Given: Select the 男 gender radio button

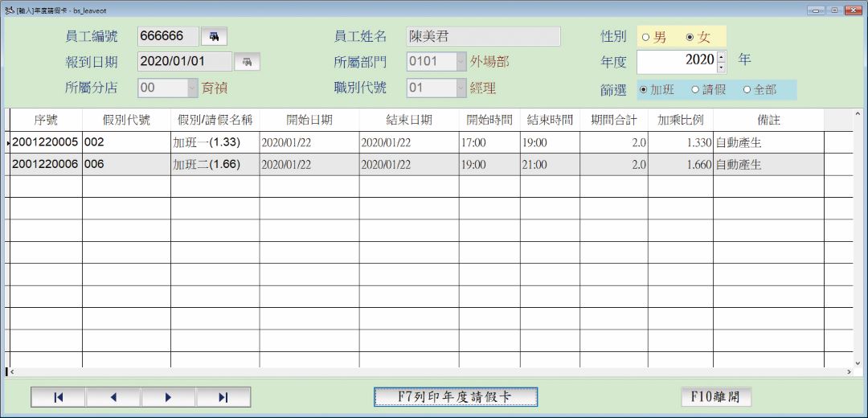Looking at the screenshot, I should pos(645,38).
